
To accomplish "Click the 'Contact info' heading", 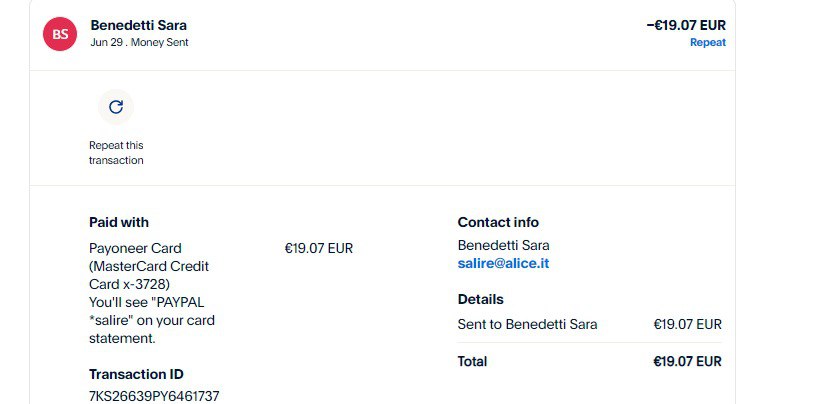I will tap(498, 222).
